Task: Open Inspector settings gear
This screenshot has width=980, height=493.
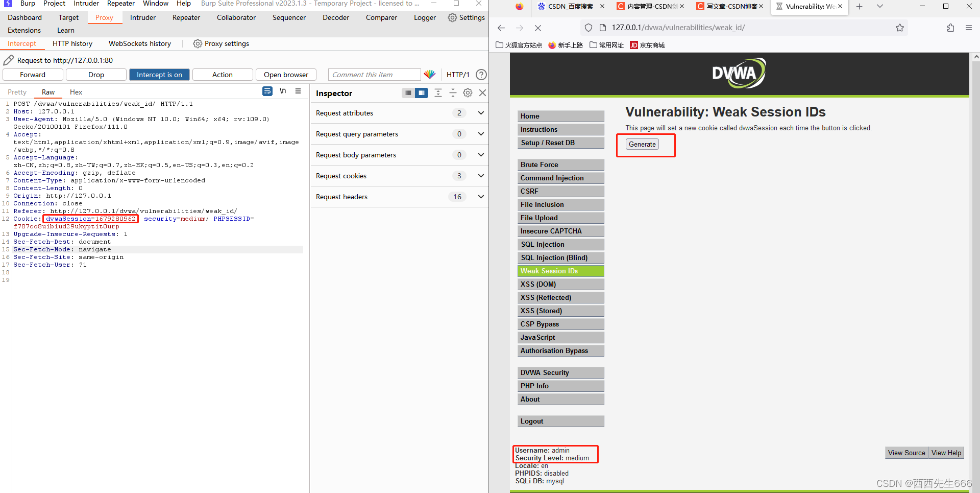Action: (x=468, y=93)
